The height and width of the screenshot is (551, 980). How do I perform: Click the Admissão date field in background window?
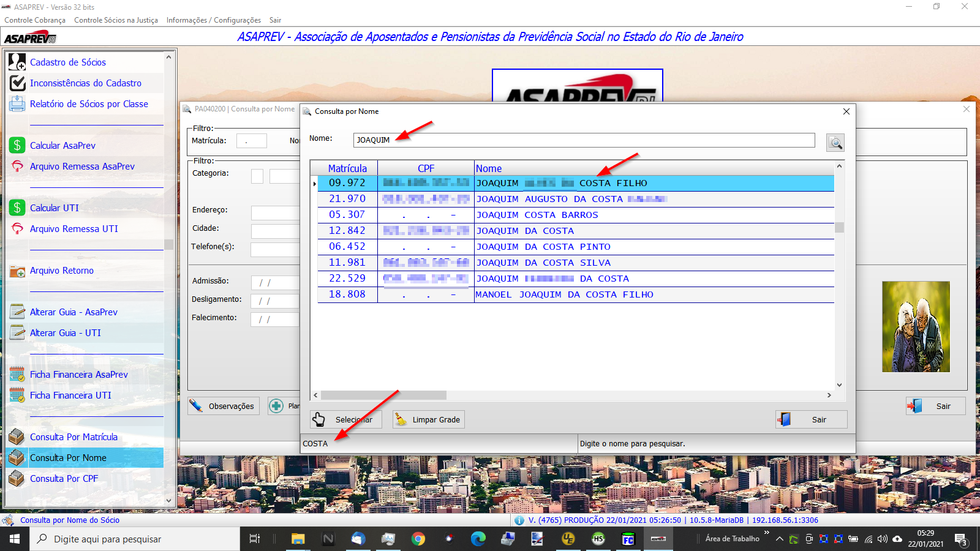click(275, 282)
